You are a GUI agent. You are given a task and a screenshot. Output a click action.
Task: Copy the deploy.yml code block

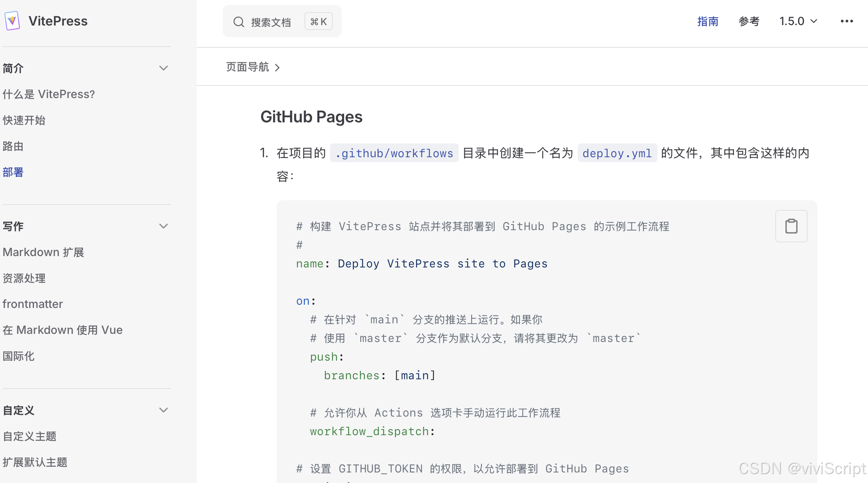pyautogui.click(x=791, y=226)
